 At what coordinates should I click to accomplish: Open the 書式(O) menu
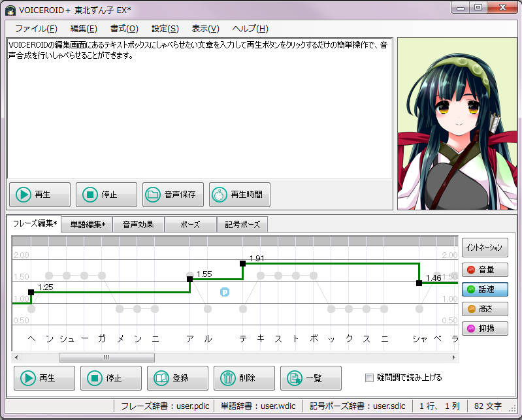pyautogui.click(x=124, y=29)
